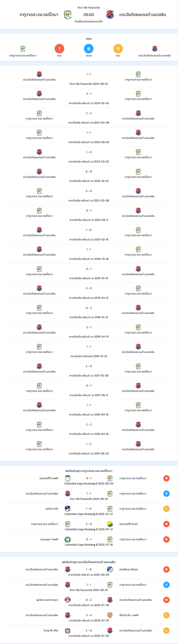Image resolution: width=178 pixels, height=644 pixels.
Task: Click Independiente Medellín crest in match header
Action: (110, 15)
